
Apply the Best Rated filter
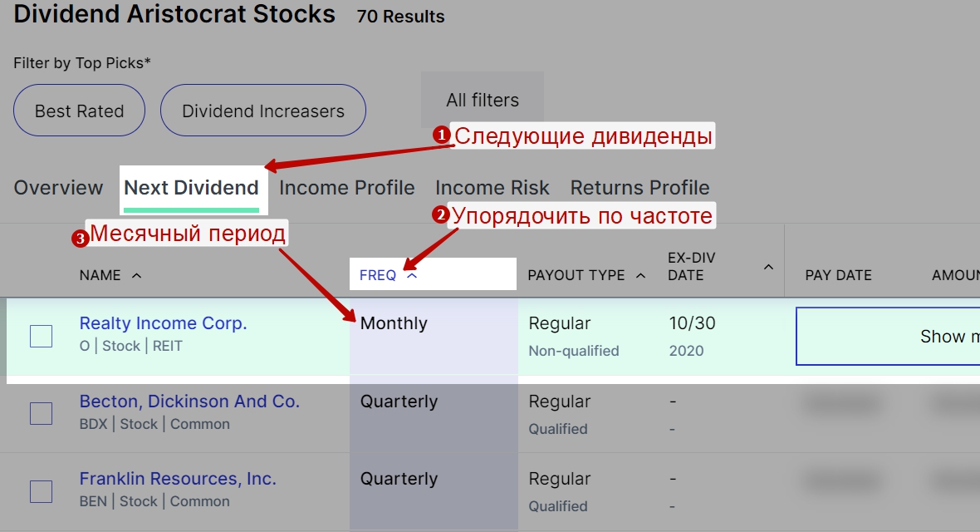pyautogui.click(x=80, y=111)
